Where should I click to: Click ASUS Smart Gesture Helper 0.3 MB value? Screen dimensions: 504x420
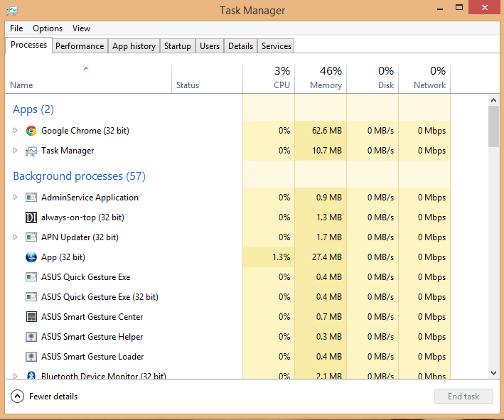point(329,337)
